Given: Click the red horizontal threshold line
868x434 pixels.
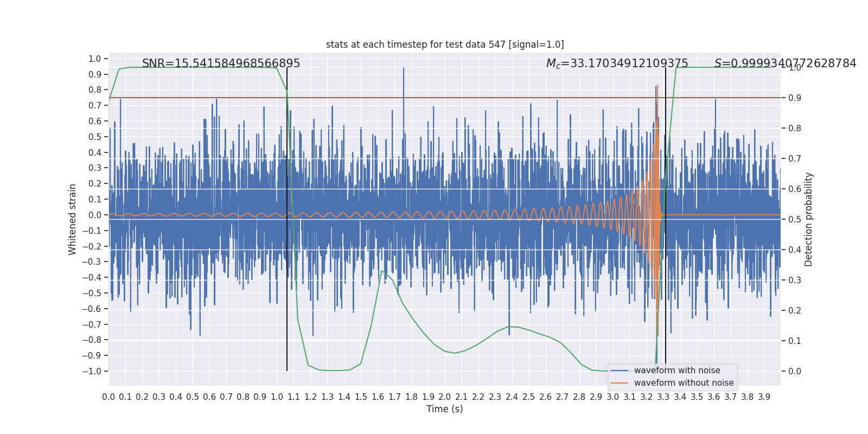Looking at the screenshot, I should [488, 98].
